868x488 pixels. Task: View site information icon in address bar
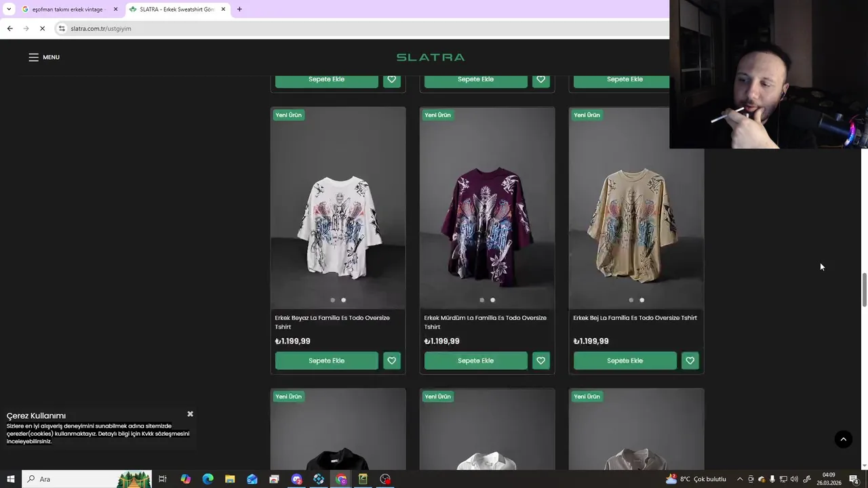point(62,28)
